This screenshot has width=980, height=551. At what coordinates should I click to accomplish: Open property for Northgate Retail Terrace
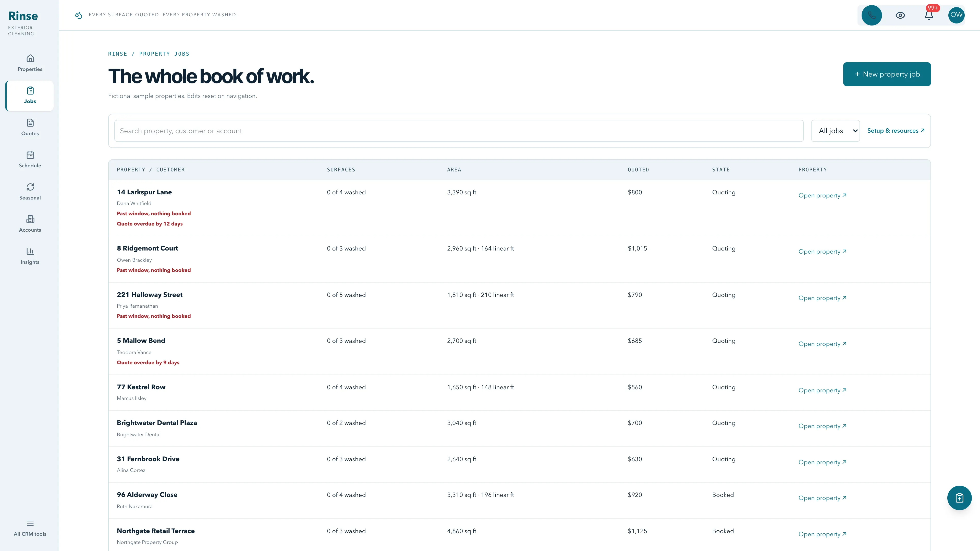tap(822, 534)
